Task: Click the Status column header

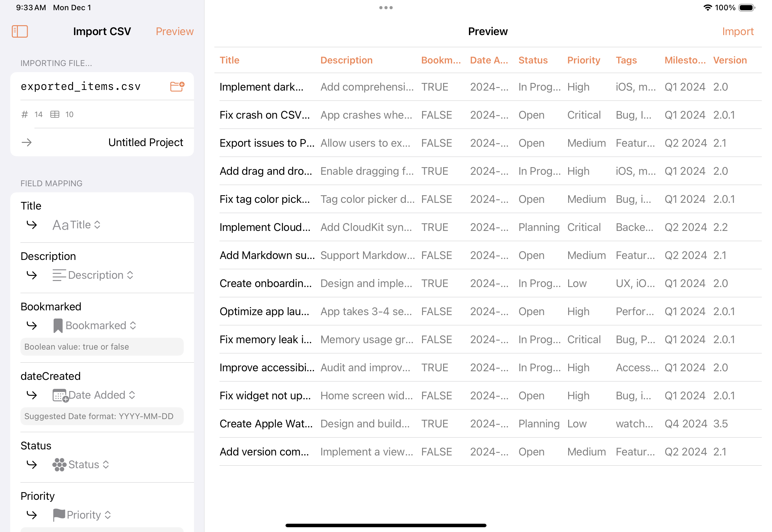Action: tap(533, 60)
